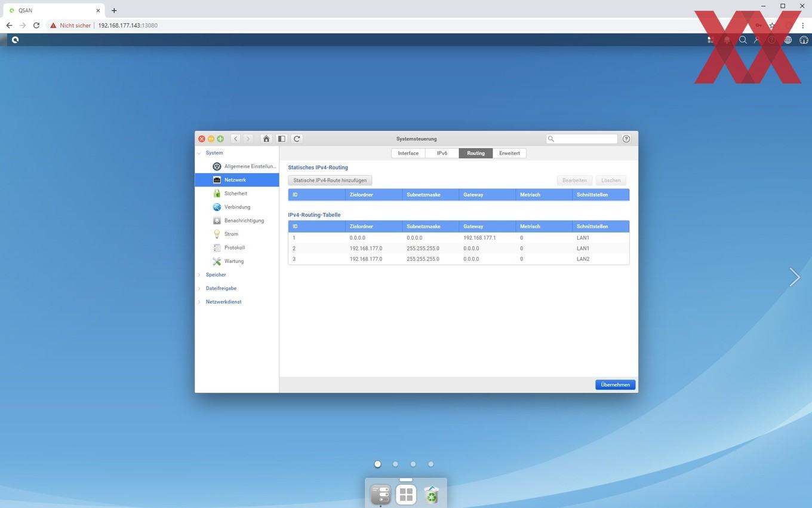
Task: Select routing row with interface LAN2
Action: pyautogui.click(x=459, y=259)
